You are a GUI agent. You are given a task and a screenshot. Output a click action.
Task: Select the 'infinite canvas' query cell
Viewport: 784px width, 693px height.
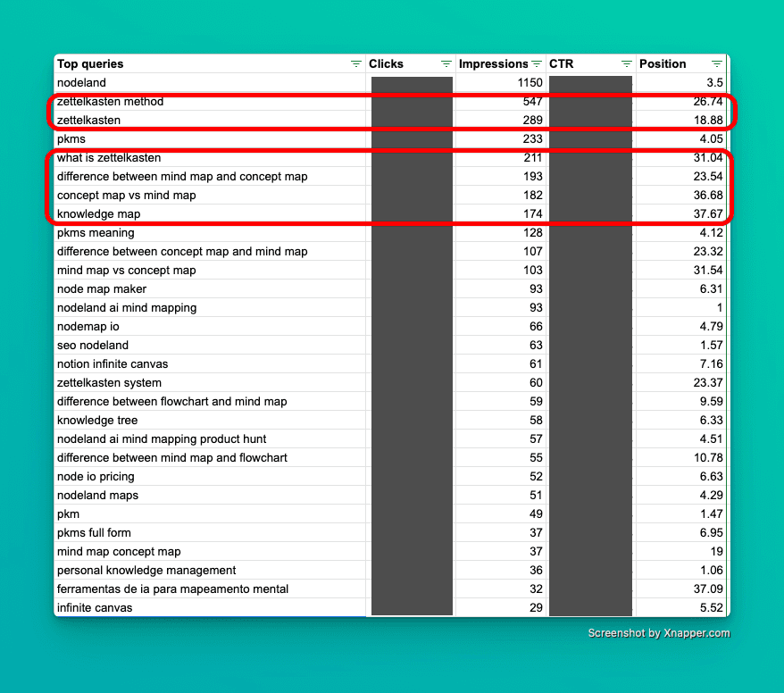(x=210, y=607)
